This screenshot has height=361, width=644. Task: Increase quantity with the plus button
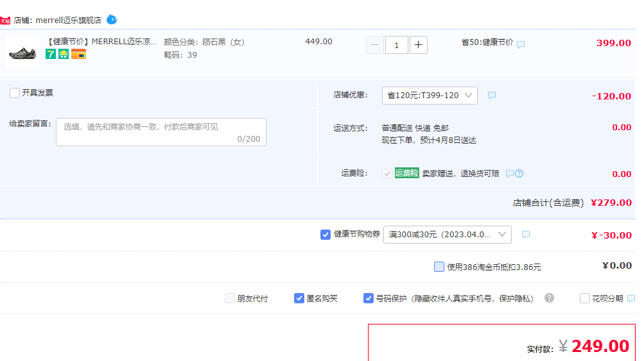tap(418, 45)
